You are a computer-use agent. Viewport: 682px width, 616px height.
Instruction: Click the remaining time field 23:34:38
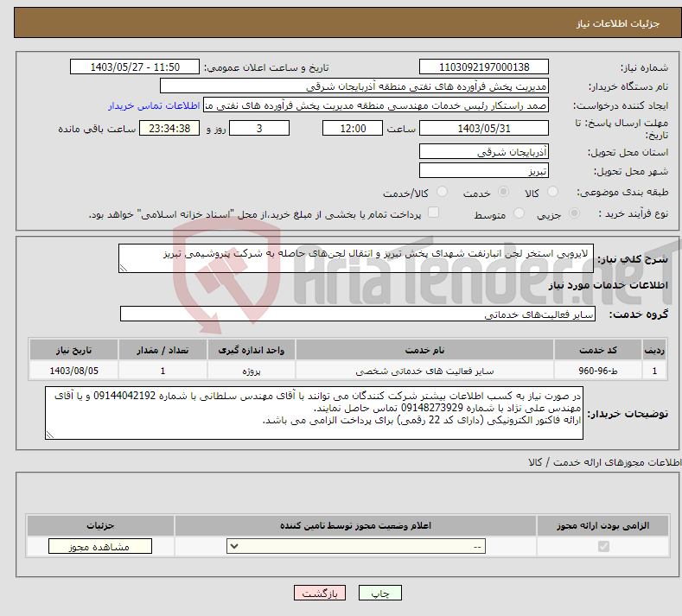169,128
